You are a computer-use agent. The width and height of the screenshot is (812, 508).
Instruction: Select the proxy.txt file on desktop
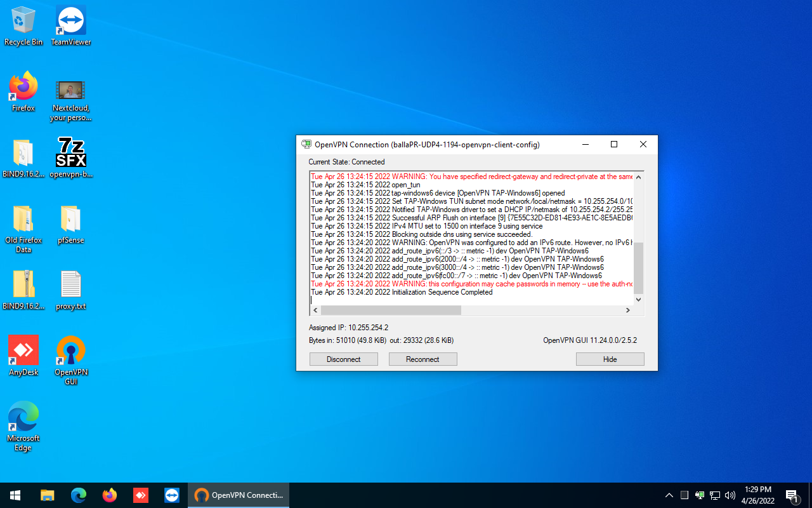71,285
